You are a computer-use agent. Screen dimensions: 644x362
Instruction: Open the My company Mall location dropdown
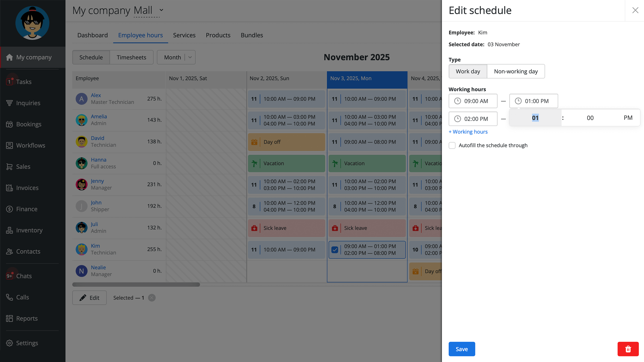pos(161,10)
